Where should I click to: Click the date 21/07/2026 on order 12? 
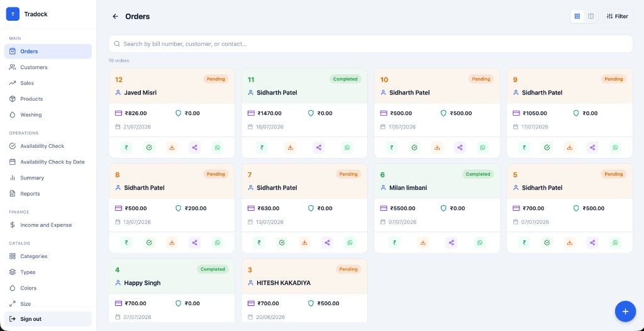[136, 126]
